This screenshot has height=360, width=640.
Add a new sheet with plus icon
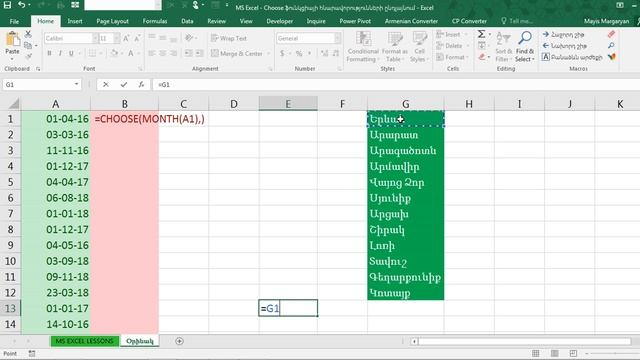click(x=179, y=341)
